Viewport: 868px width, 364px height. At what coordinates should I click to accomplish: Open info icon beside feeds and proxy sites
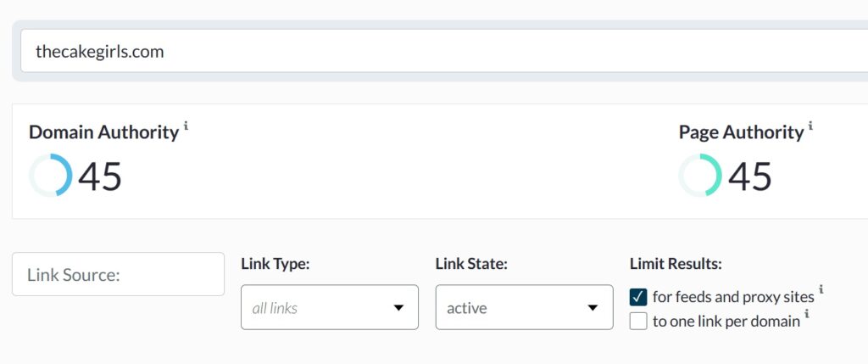pos(821,289)
